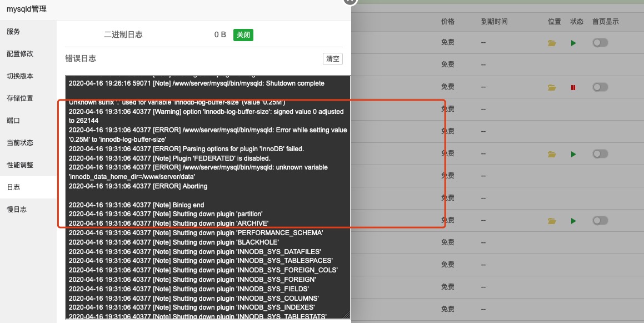This screenshot has height=323, width=644.
Task: Open the 服务 section in the sidebar
Action: (28, 32)
